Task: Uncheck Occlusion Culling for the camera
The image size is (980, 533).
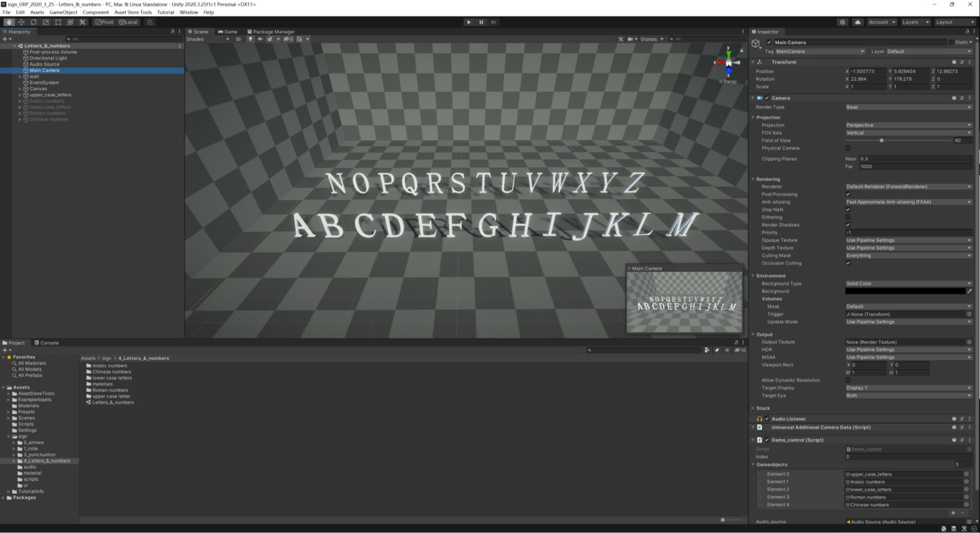Action: pyautogui.click(x=848, y=263)
